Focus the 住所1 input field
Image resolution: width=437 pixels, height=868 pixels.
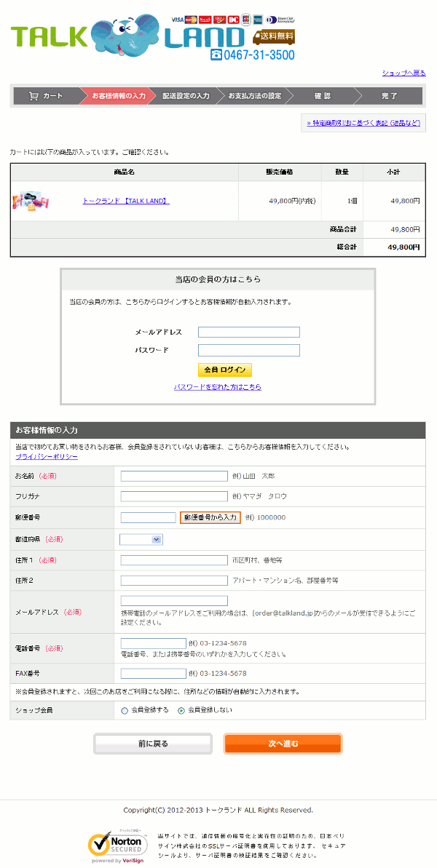tap(174, 560)
